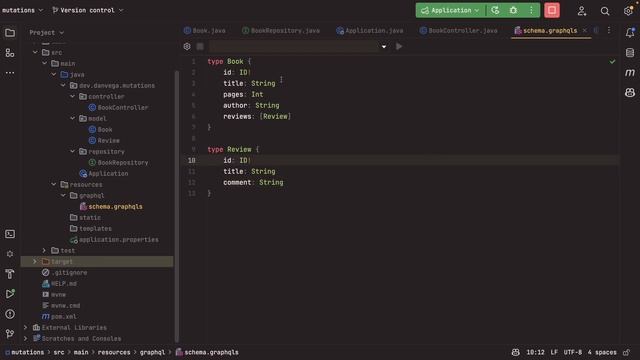Select Review class in project tree
The height and width of the screenshot is (360, 640).
coord(109,140)
